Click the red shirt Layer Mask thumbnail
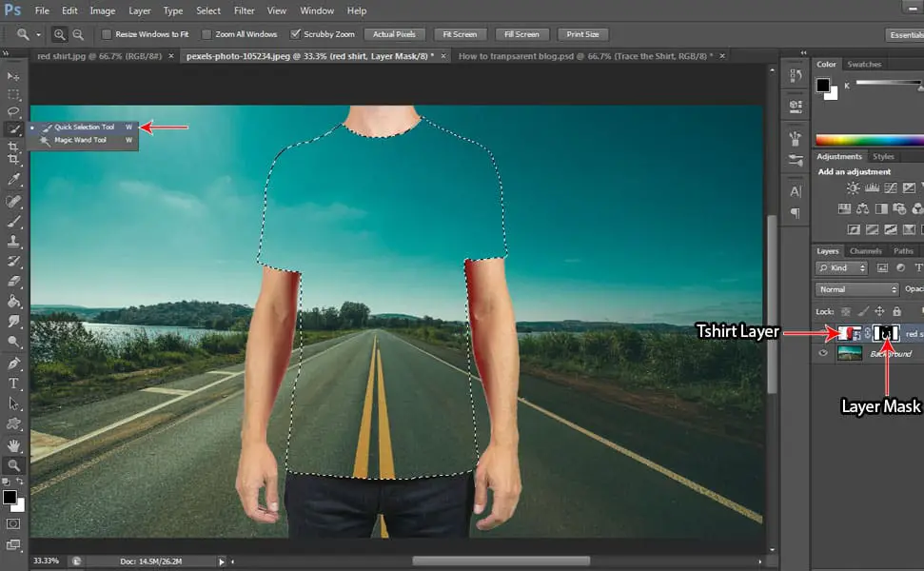 point(886,333)
